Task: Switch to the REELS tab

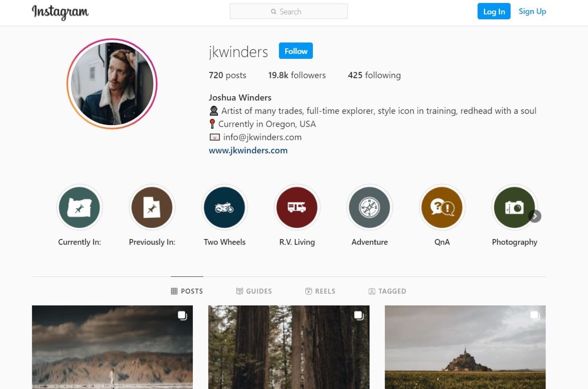Action: tap(320, 291)
